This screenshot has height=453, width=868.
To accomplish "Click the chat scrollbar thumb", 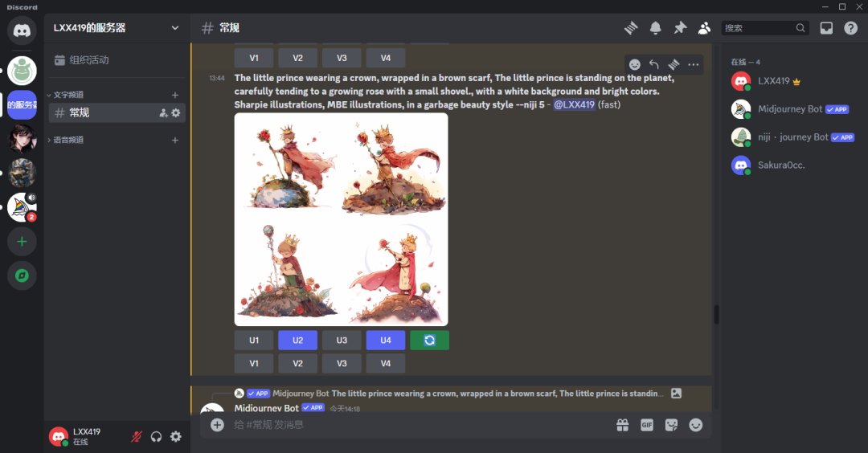I will click(x=716, y=314).
